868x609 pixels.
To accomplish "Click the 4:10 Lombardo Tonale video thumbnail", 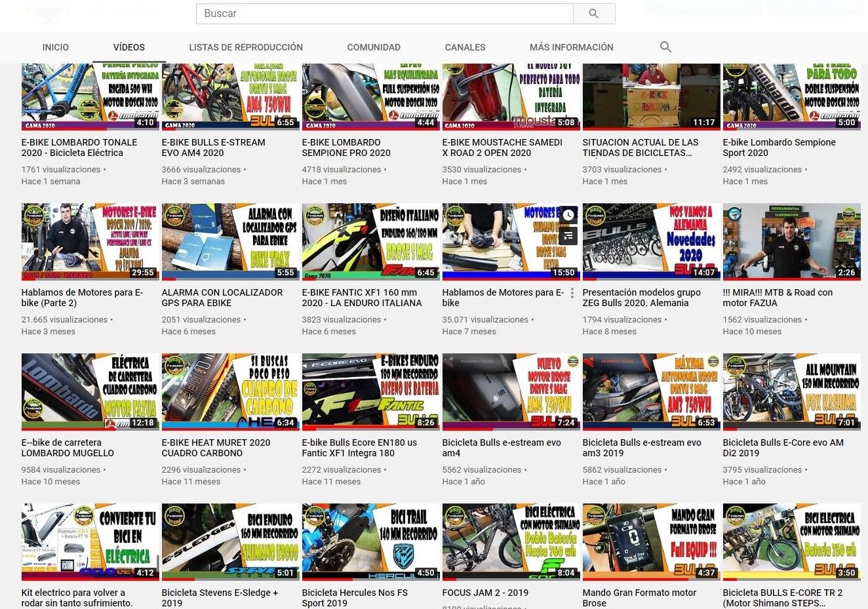I will pos(90,96).
